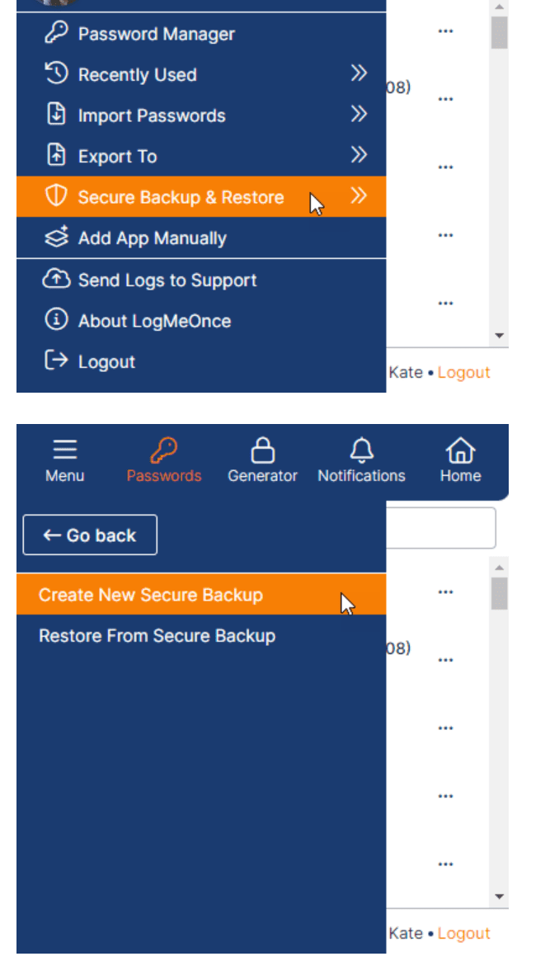Select Create New Secure Backup
This screenshot has height=980, width=545.
(201, 595)
